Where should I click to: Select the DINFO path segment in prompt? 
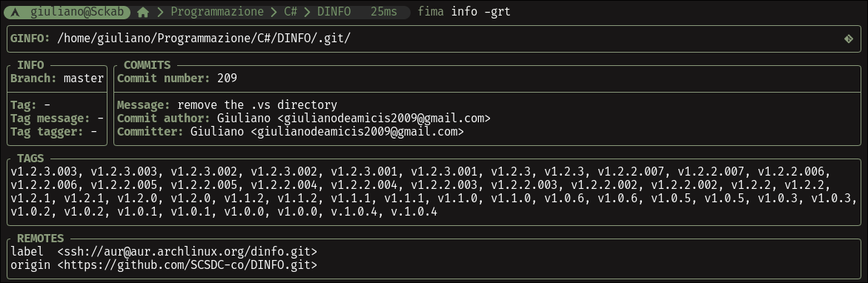(334, 12)
